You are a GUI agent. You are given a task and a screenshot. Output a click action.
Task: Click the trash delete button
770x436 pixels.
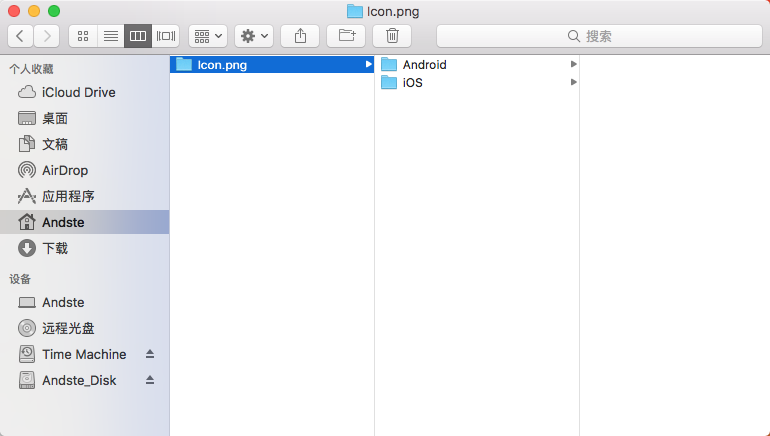[x=392, y=36]
